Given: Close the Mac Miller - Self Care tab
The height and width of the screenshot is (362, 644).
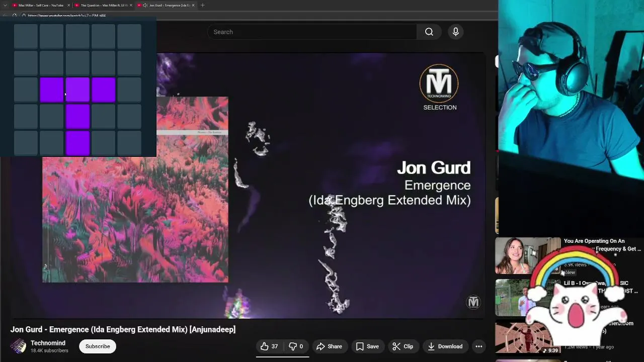Looking at the screenshot, I should tap(68, 5).
